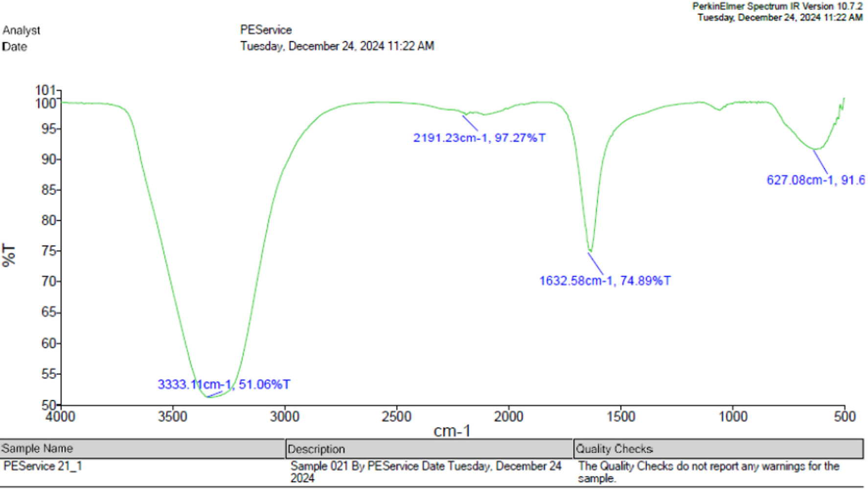Screen dimensions: 868x490
Task: Click the 2191.23cm-1 peak label
Action: (x=479, y=138)
